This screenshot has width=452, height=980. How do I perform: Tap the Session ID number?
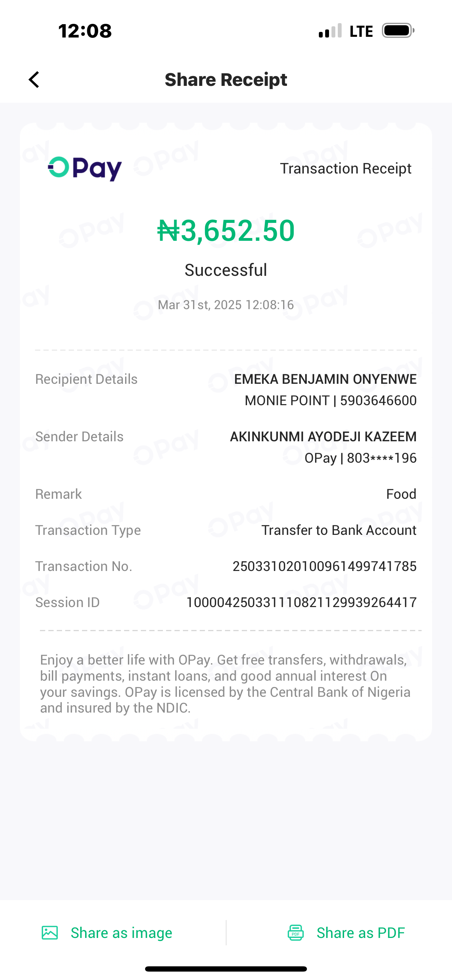(x=301, y=602)
